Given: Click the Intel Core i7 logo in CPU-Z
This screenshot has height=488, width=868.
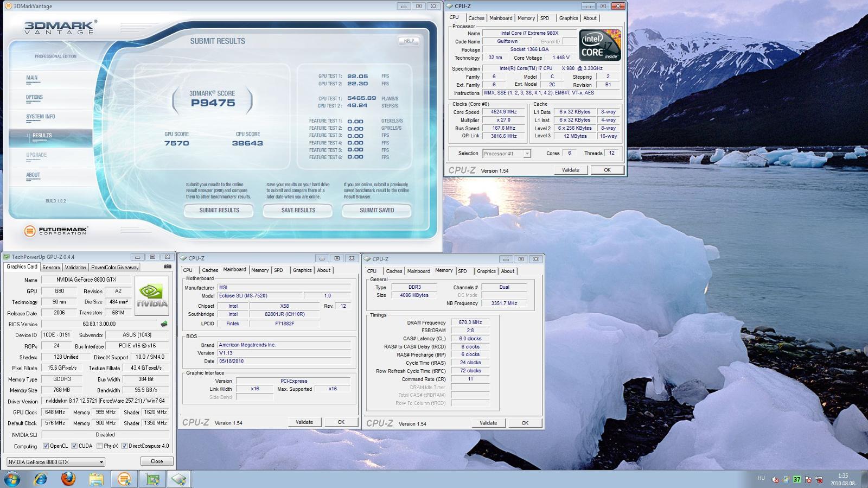Looking at the screenshot, I should click(600, 45).
